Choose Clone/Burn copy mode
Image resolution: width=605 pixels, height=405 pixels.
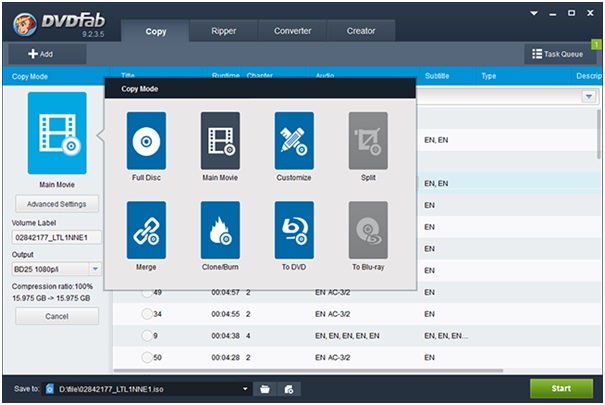pos(220,230)
